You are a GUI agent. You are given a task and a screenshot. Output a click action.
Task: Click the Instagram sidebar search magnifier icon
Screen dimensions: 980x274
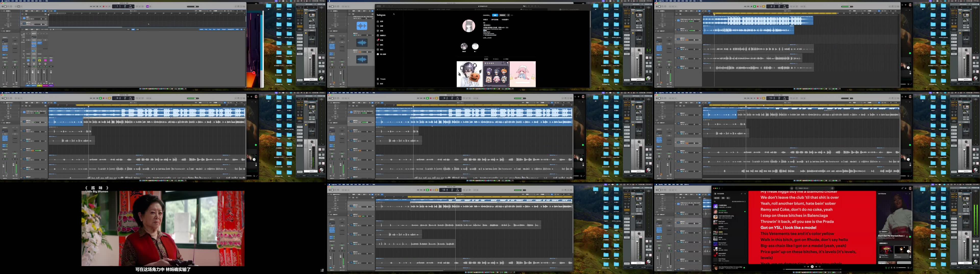click(378, 26)
